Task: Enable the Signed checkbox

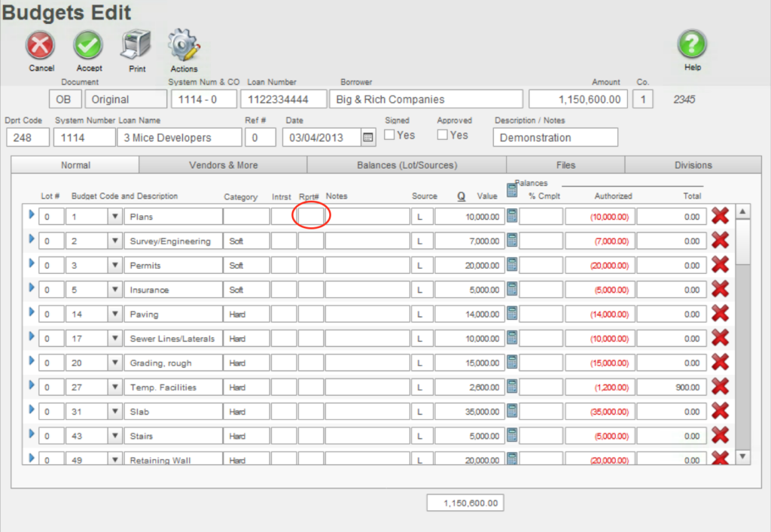Action: coord(388,135)
